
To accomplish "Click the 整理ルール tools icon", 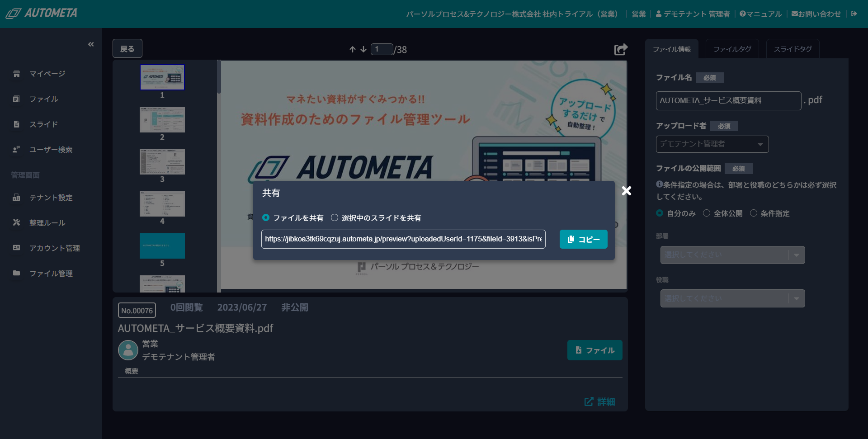I will coord(16,222).
